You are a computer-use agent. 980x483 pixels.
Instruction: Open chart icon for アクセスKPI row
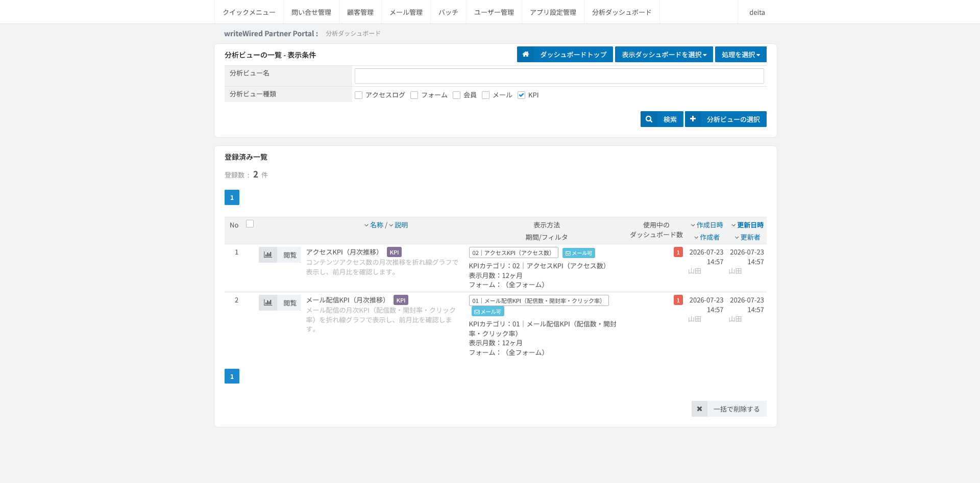(x=268, y=255)
